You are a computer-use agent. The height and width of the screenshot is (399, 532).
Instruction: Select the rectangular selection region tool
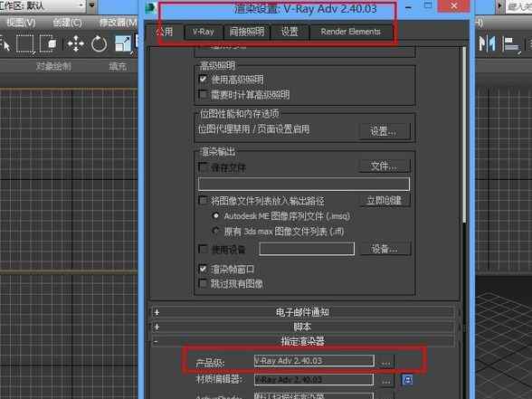(x=25, y=43)
